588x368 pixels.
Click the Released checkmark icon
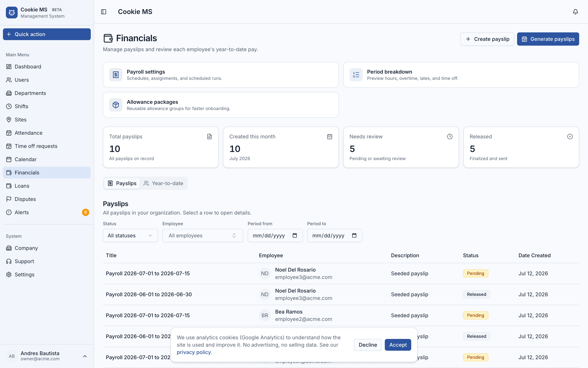570,137
